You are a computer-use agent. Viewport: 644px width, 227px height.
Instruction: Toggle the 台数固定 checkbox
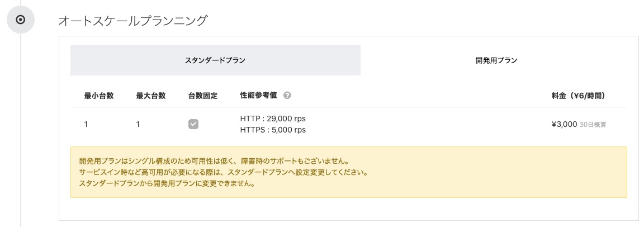(x=193, y=124)
